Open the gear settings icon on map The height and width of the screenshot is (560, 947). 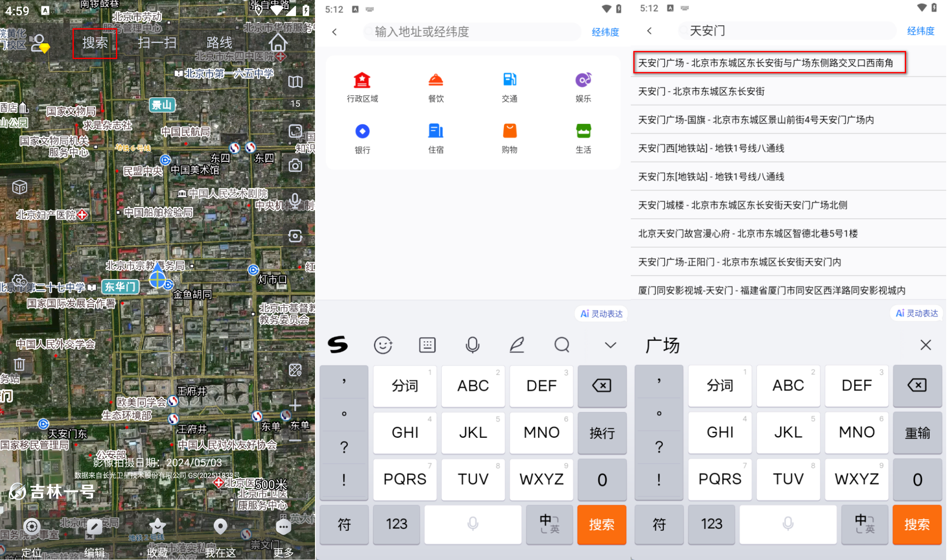(x=19, y=280)
